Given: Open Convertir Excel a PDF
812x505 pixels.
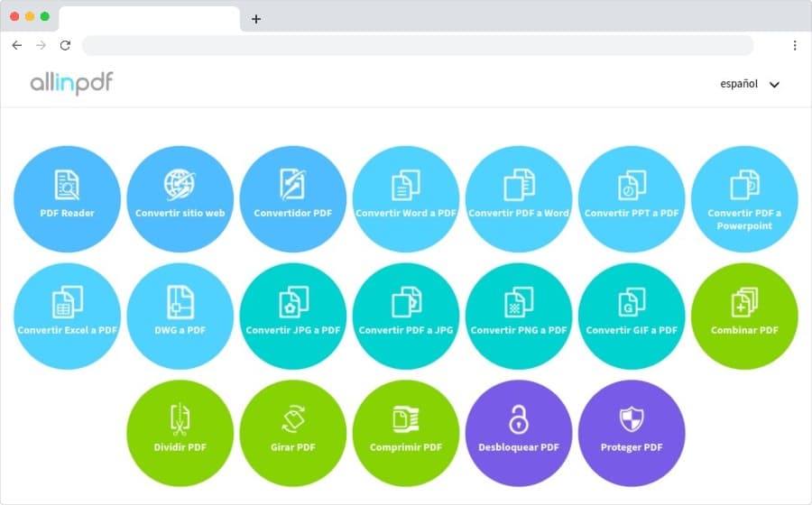Looking at the screenshot, I should click(x=67, y=317).
